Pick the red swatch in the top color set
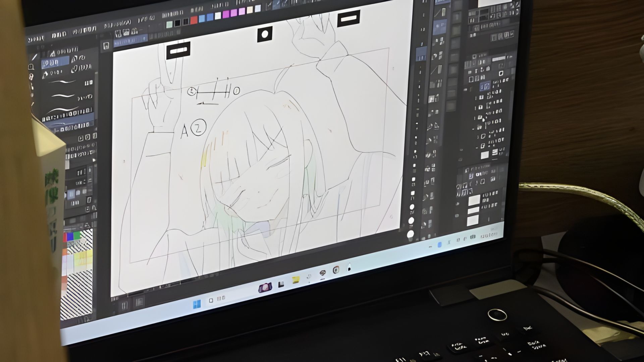Image resolution: width=644 pixels, height=362 pixels. [x=194, y=20]
